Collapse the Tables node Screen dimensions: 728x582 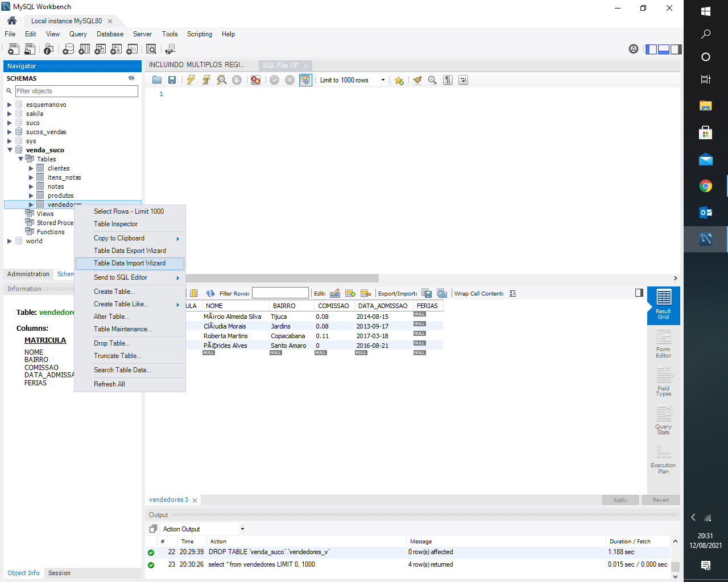click(x=20, y=159)
